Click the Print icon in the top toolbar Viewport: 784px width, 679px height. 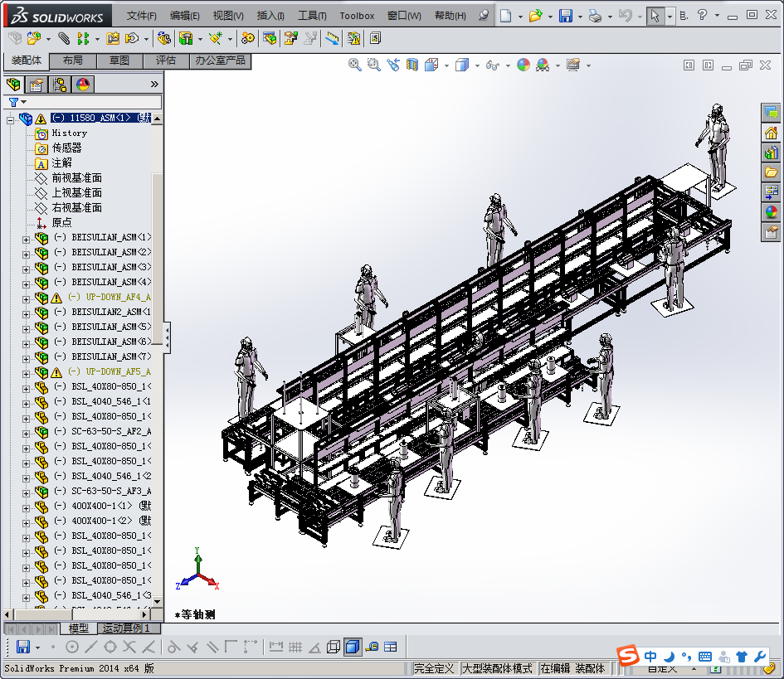tap(594, 16)
